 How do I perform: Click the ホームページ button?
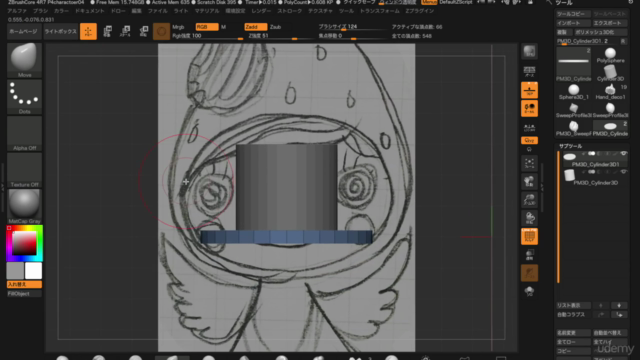(23, 31)
